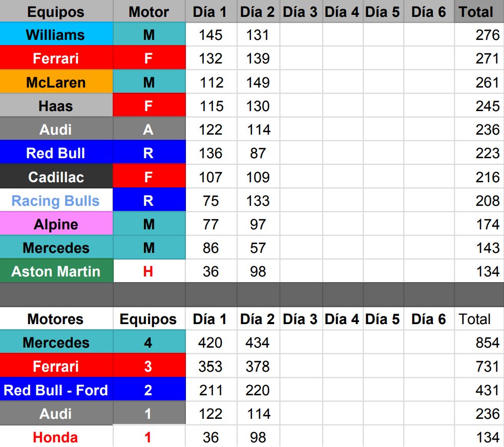
Task: Click Red Bull Día 1 value 136
Action: [x=211, y=153]
